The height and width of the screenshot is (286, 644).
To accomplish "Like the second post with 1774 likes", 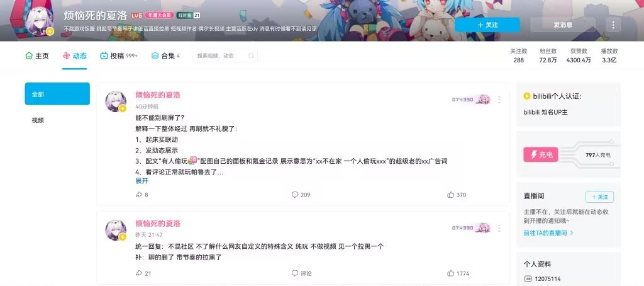I will click(458, 273).
